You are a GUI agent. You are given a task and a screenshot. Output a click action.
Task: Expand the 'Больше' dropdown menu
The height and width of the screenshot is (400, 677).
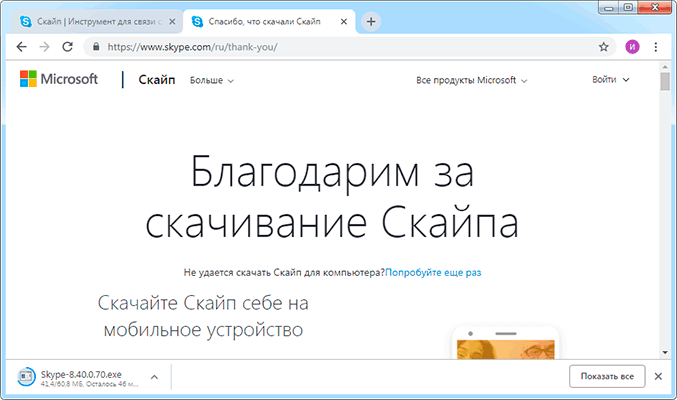[212, 80]
